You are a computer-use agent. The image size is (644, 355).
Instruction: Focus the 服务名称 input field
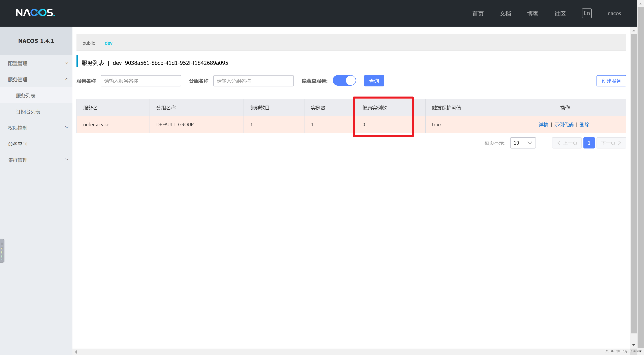point(141,81)
